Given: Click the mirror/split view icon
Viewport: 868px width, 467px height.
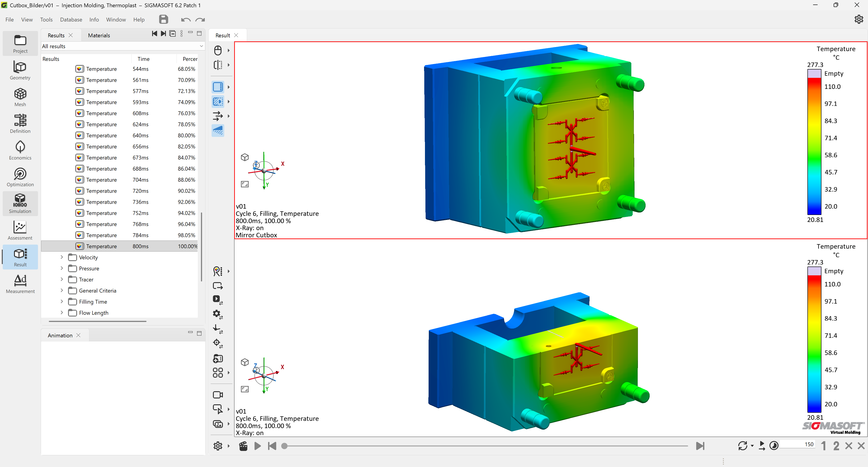Looking at the screenshot, I should [x=218, y=65].
